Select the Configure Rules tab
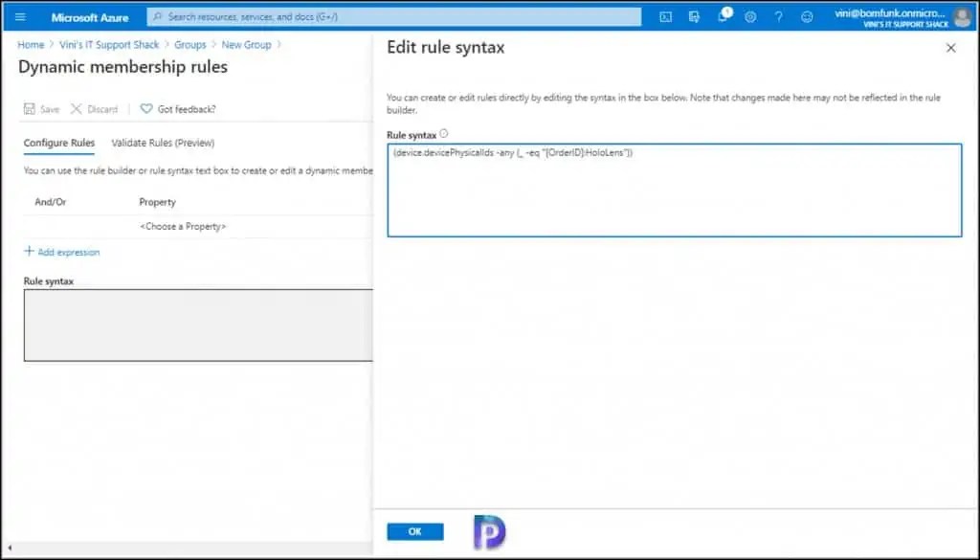This screenshot has height=560, width=980. pos(58,142)
